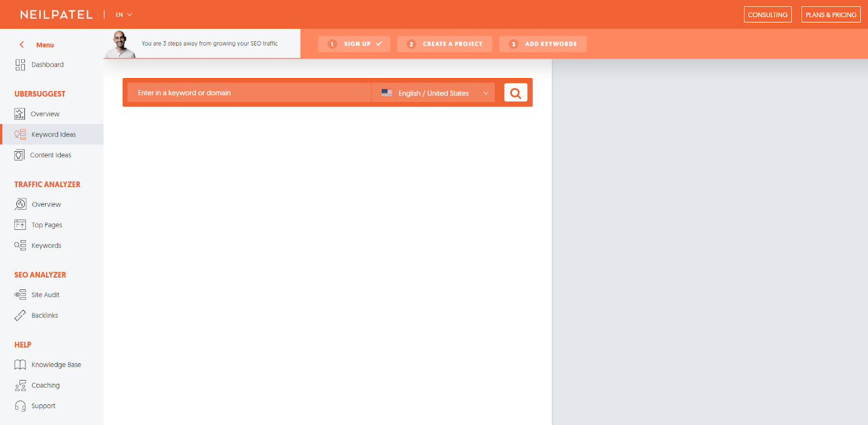The width and height of the screenshot is (868, 425).
Task: Click the TRAFFIC ANALYZER section heading
Action: (x=47, y=184)
